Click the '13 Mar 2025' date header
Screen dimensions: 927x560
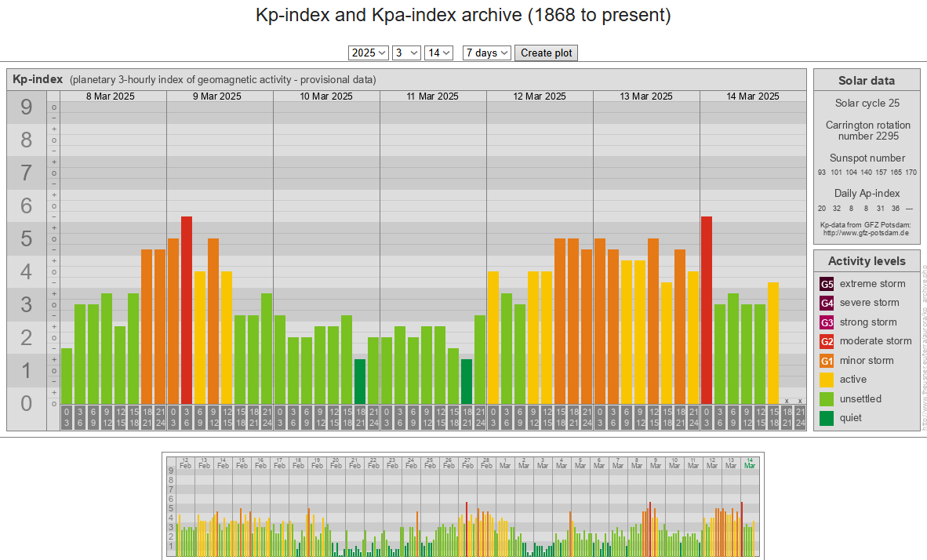click(x=646, y=96)
